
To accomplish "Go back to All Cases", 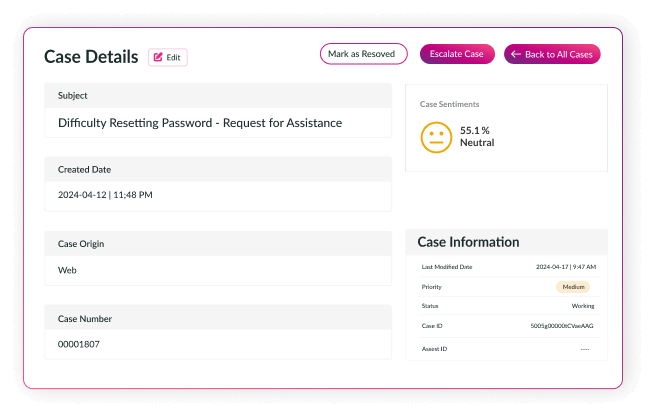I will [553, 54].
